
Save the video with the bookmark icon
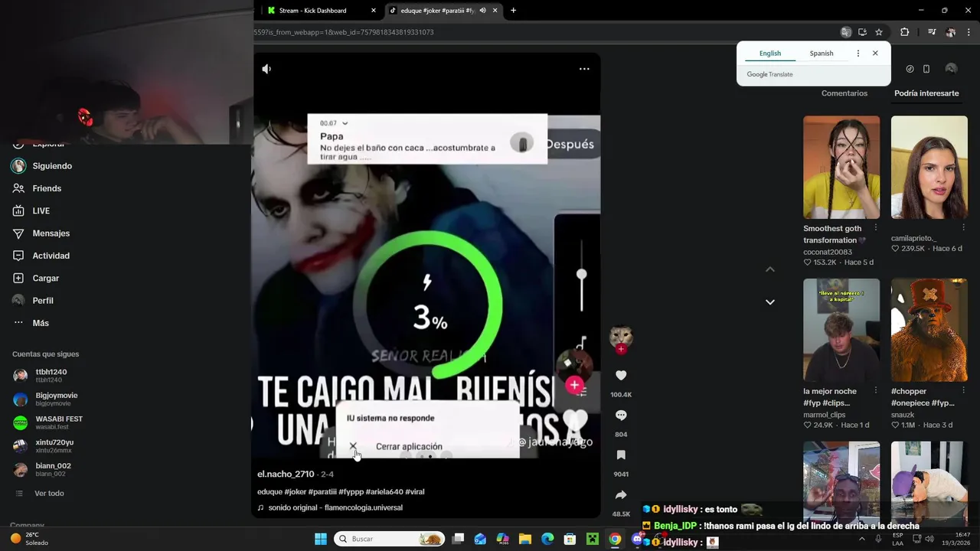click(x=621, y=455)
